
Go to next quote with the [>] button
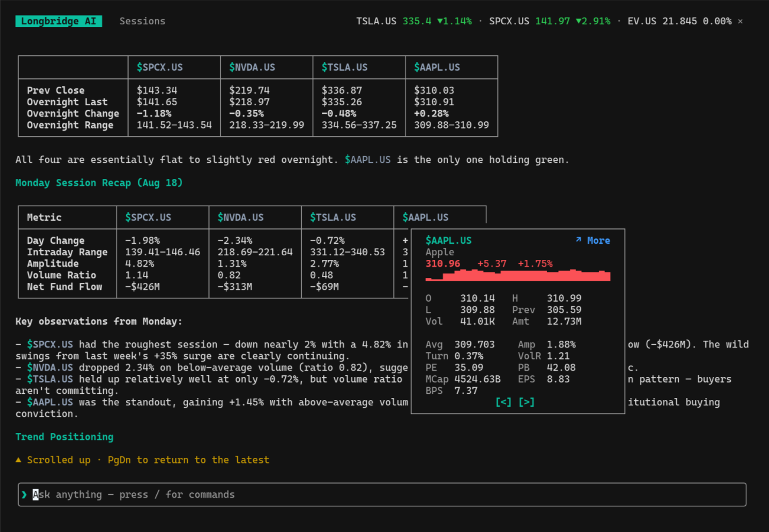click(526, 402)
